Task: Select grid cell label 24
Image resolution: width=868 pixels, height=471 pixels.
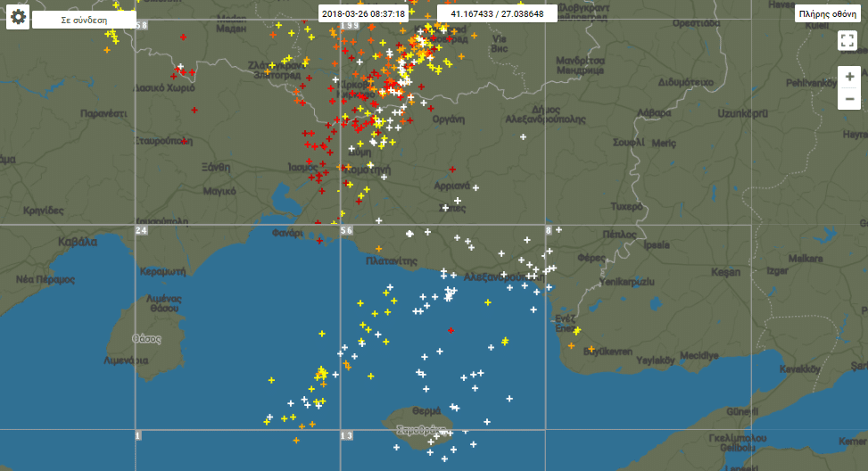Action: (141, 231)
